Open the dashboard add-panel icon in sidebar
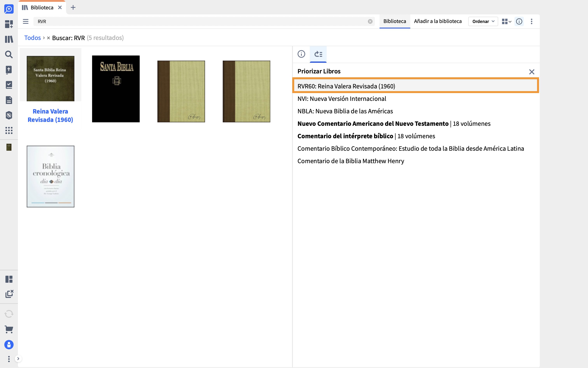The width and height of the screenshot is (588, 368). pyautogui.click(x=9, y=24)
